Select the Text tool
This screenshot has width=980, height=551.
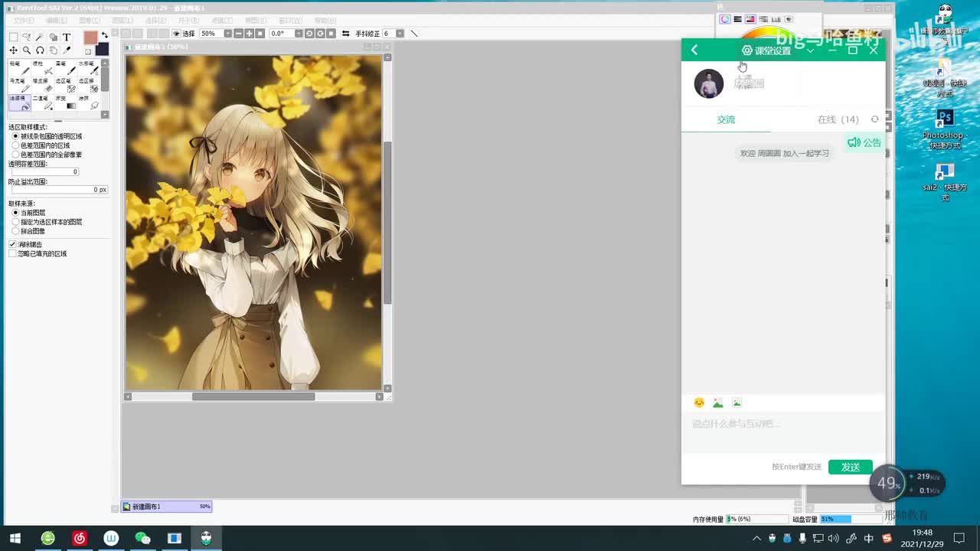pos(67,37)
